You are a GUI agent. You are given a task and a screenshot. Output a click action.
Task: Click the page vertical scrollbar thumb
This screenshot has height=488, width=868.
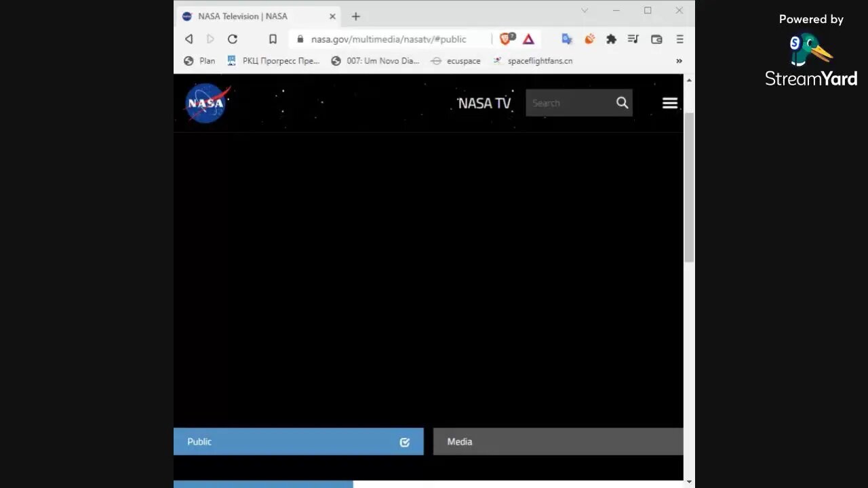coord(689,188)
